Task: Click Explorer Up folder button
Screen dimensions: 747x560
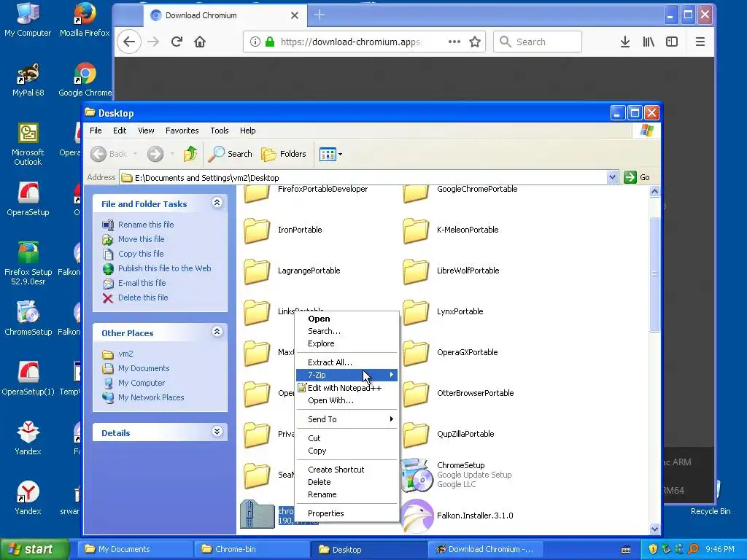Action: point(190,154)
